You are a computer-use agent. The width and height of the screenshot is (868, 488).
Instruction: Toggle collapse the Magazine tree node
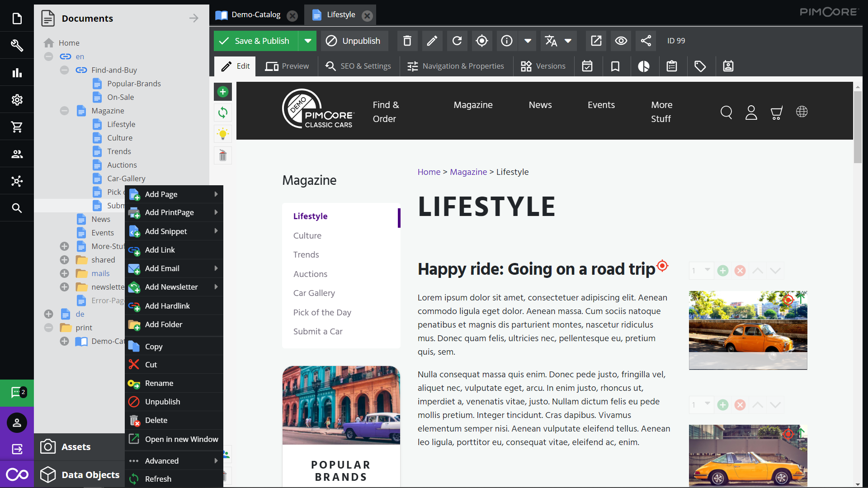(64, 110)
